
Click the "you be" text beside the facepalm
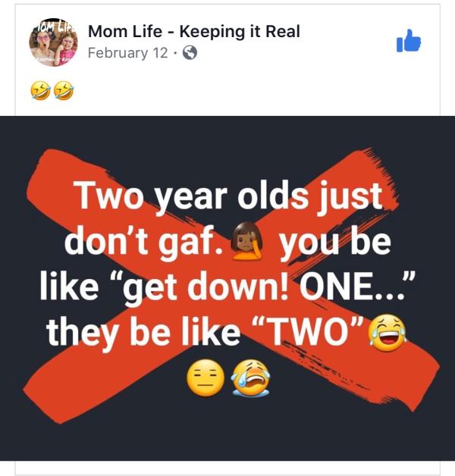[x=335, y=243]
